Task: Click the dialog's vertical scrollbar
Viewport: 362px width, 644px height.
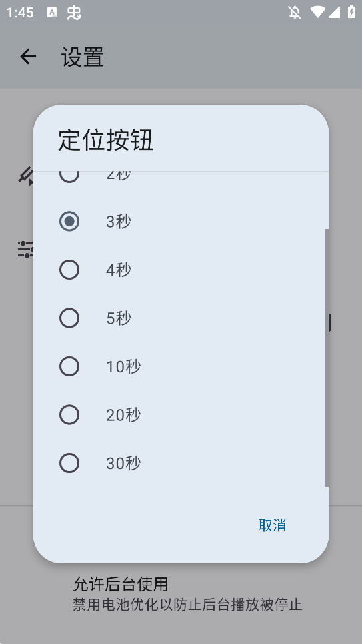Action: 327,358
